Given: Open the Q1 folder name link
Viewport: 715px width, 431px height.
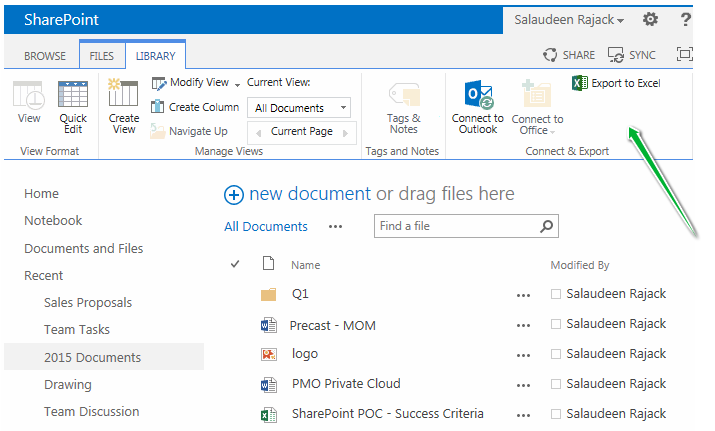Looking at the screenshot, I should 300,294.
